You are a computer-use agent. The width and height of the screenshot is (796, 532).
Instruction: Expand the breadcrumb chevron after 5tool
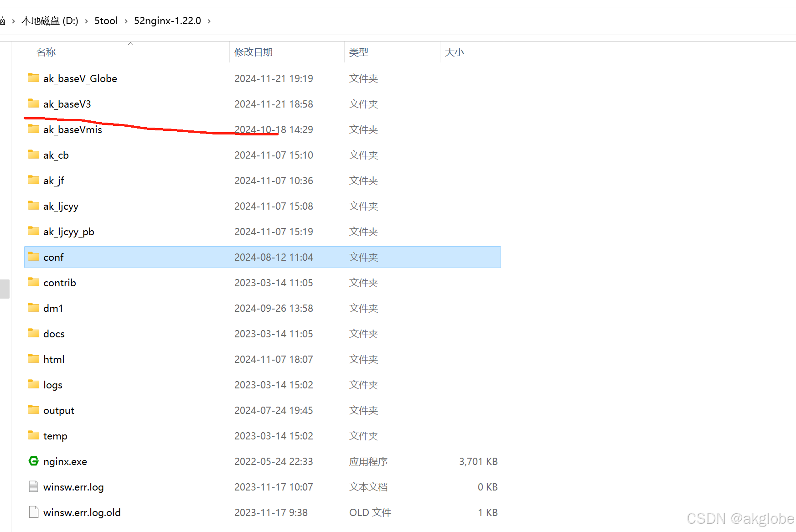pyautogui.click(x=125, y=21)
